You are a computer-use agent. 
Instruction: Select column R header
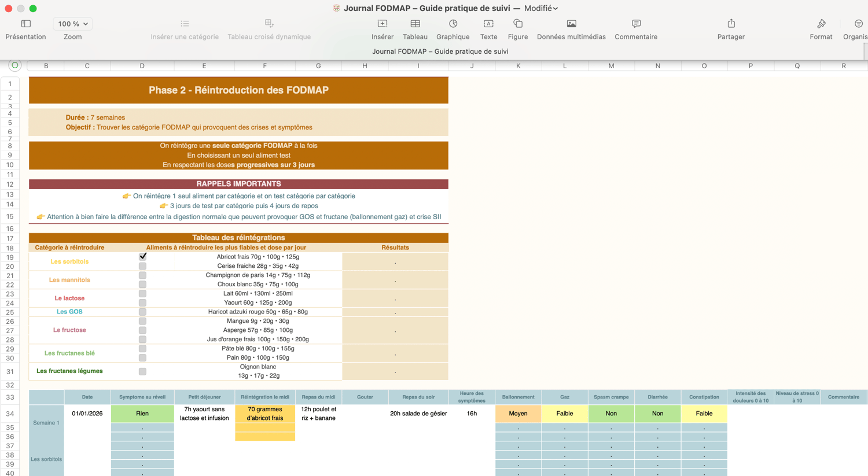(x=844, y=66)
